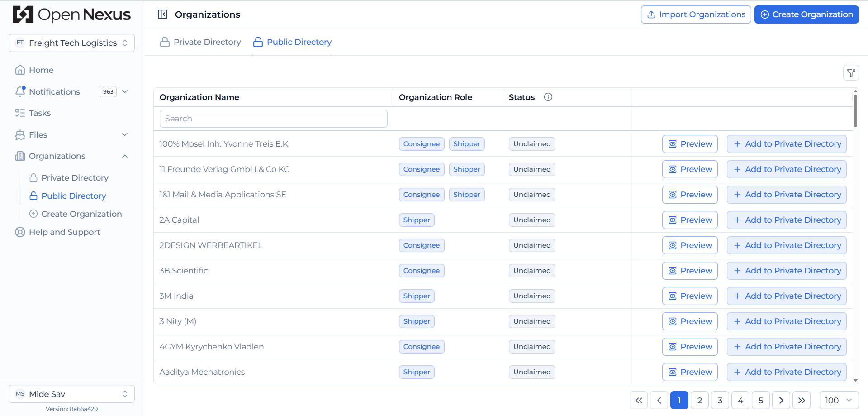Open the rows-per-page dropdown showing 100
Viewport: 868px width, 416px height.
(x=839, y=400)
